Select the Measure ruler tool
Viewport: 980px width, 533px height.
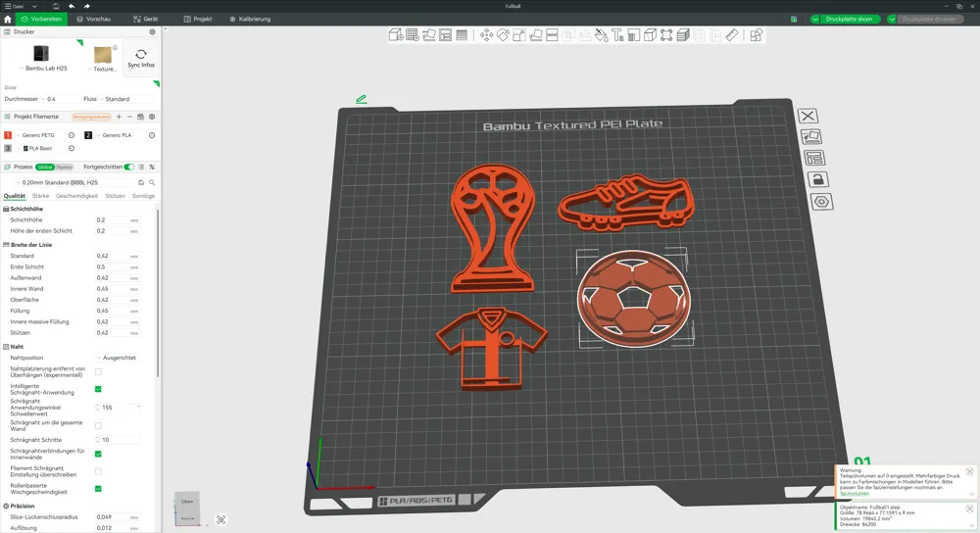732,35
